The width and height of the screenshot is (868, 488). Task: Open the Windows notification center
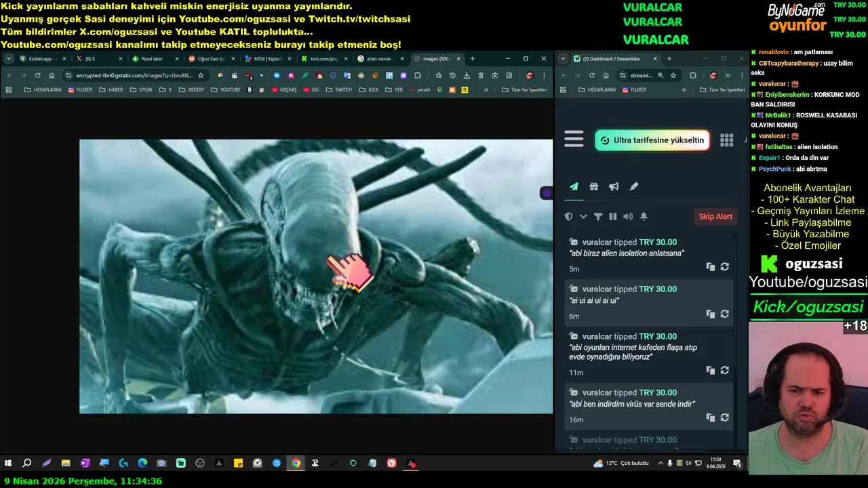[737, 463]
